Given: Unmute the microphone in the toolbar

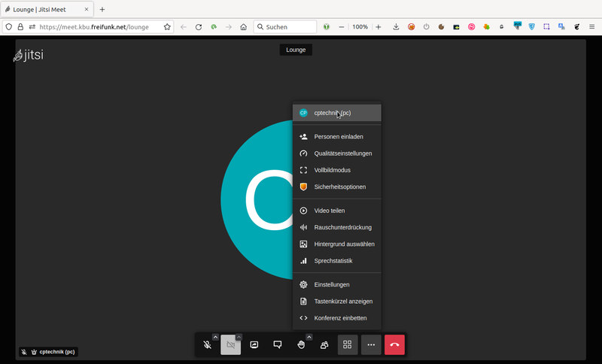Looking at the screenshot, I should click(207, 345).
